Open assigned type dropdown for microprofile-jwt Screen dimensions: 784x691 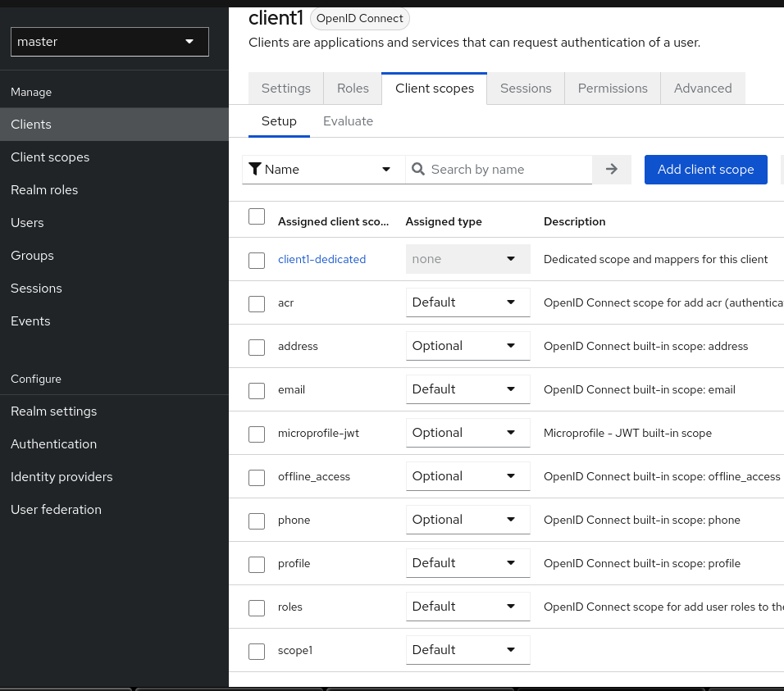pos(467,433)
